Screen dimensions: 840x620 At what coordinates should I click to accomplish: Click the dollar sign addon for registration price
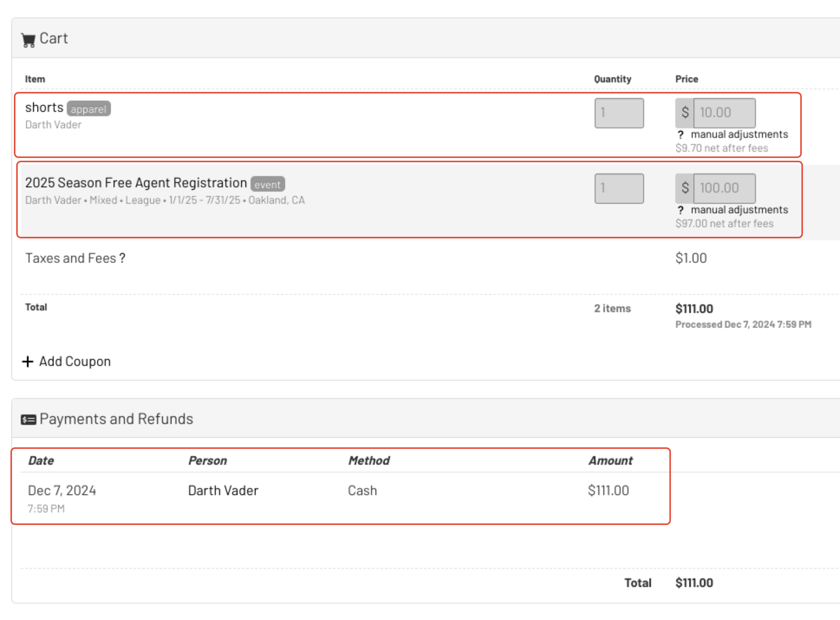684,188
